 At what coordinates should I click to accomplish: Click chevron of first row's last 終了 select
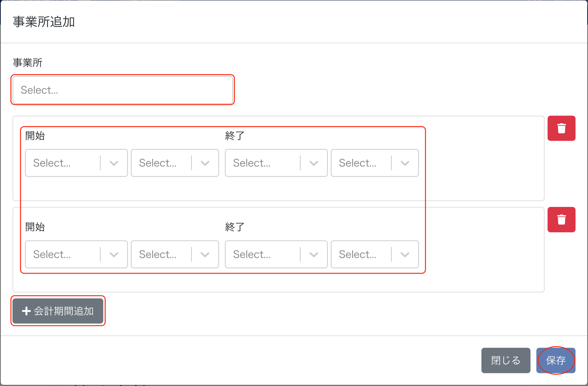tap(405, 163)
